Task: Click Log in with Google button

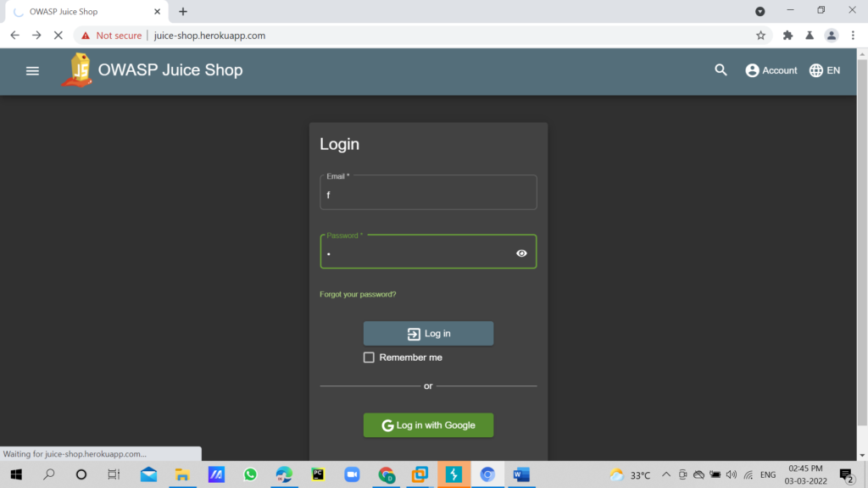Action: pos(428,425)
